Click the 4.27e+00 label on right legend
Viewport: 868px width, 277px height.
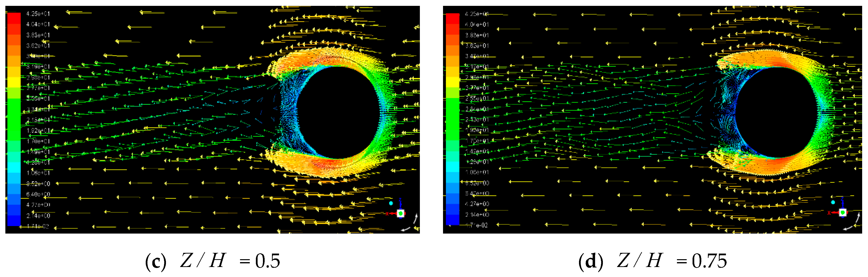point(477,204)
